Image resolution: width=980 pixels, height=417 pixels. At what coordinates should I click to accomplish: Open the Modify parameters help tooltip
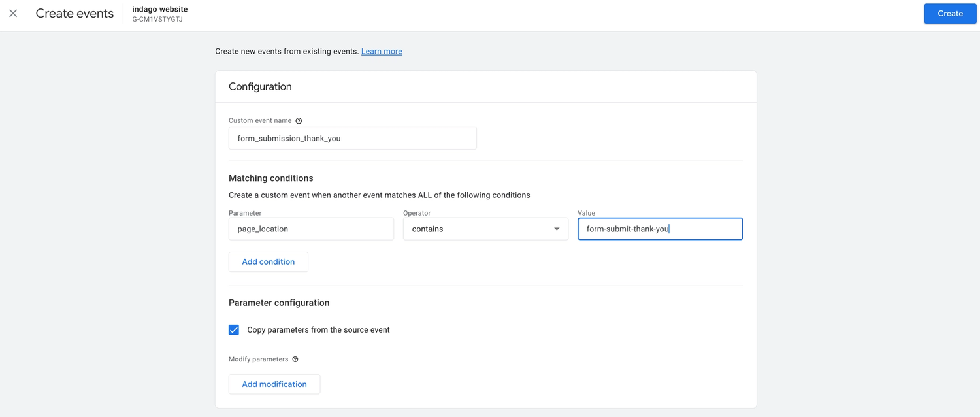click(x=295, y=359)
